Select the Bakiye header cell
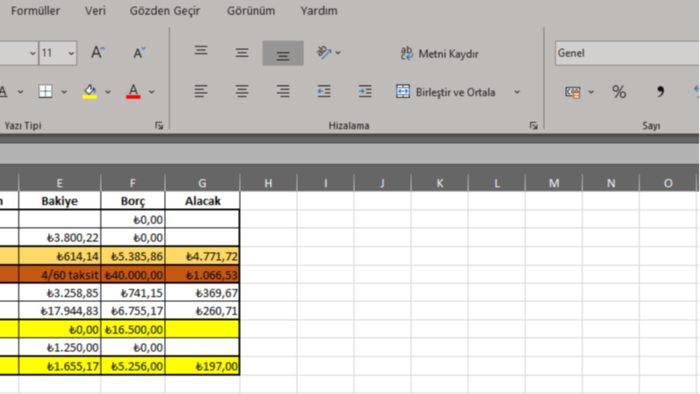Image resolution: width=700 pixels, height=394 pixels. (x=60, y=201)
